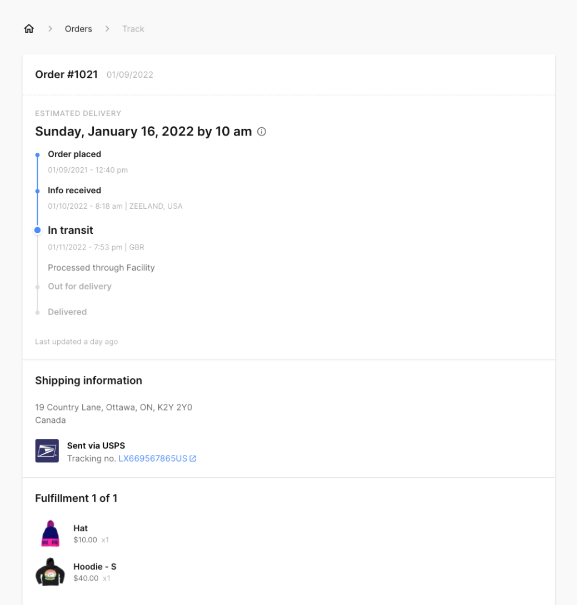
Task: Open the Hat product thumbnail
Action: (51, 534)
